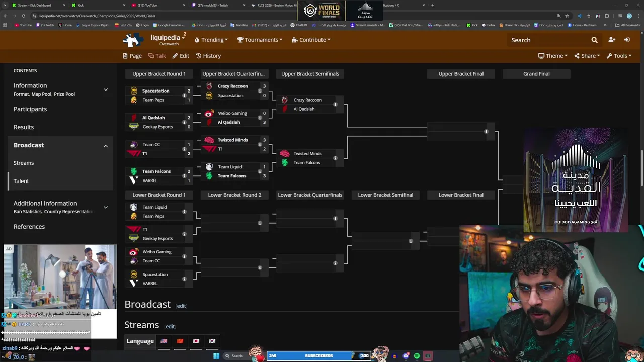Click Team Falcons logo in Upper Bracket Round 1
This screenshot has width=644, height=362.
134,171
